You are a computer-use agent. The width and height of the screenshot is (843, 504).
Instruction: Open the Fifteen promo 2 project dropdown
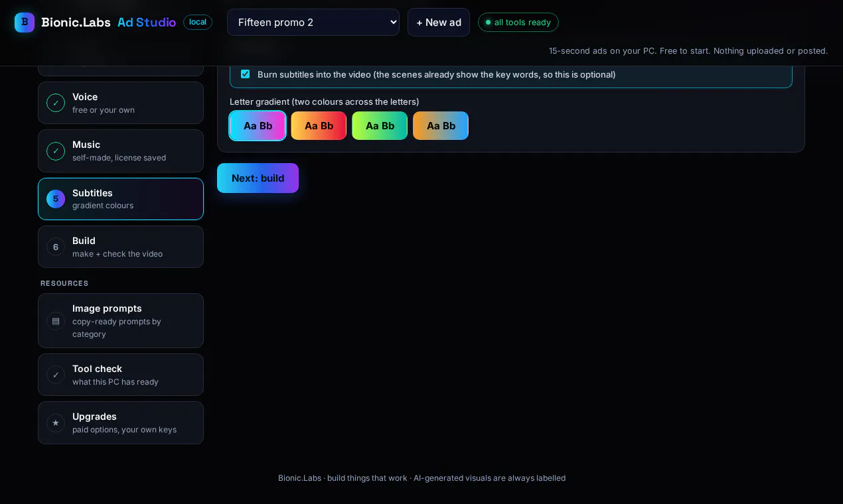click(x=313, y=22)
